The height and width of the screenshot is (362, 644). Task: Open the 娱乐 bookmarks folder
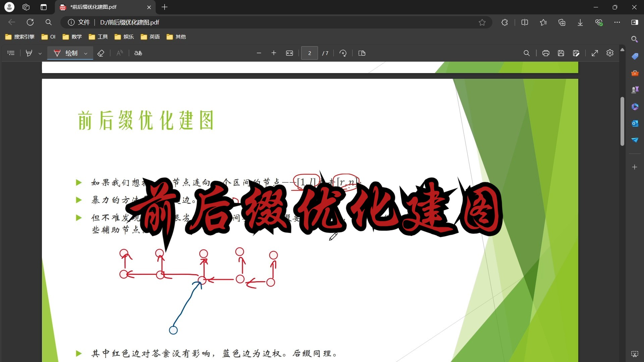click(124, 37)
